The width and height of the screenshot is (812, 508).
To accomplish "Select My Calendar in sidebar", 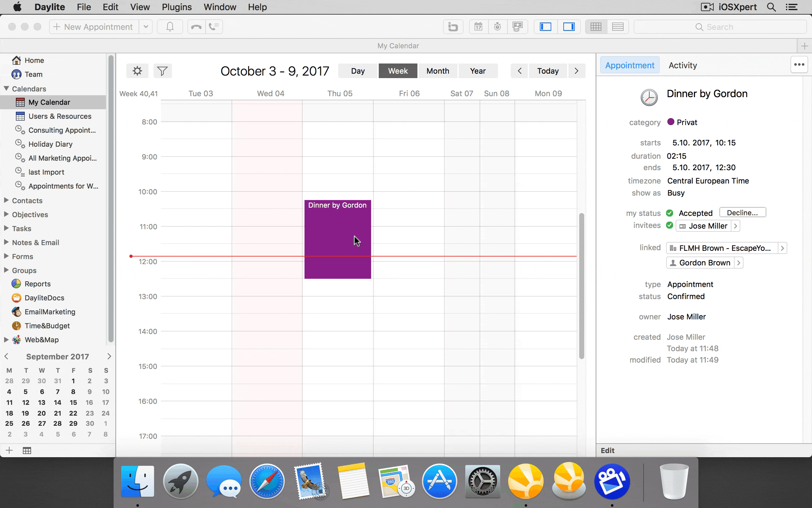I will pos(53,102).
